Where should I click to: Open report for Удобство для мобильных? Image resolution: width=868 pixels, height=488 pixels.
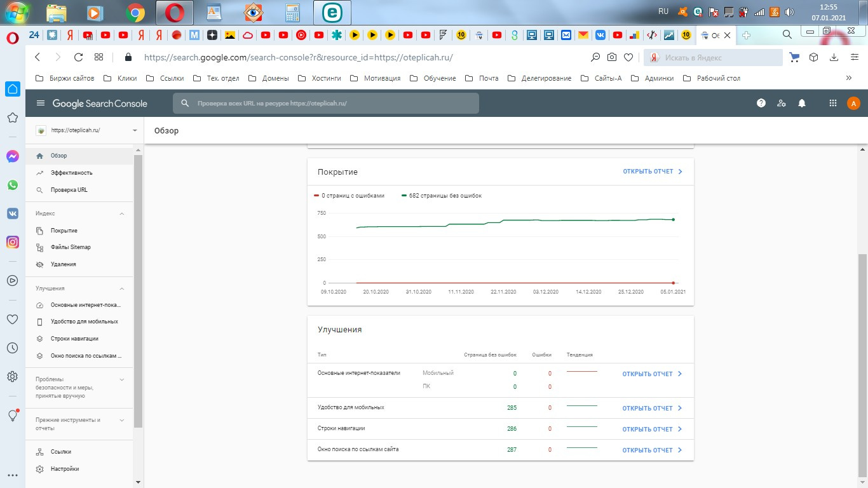652,409
